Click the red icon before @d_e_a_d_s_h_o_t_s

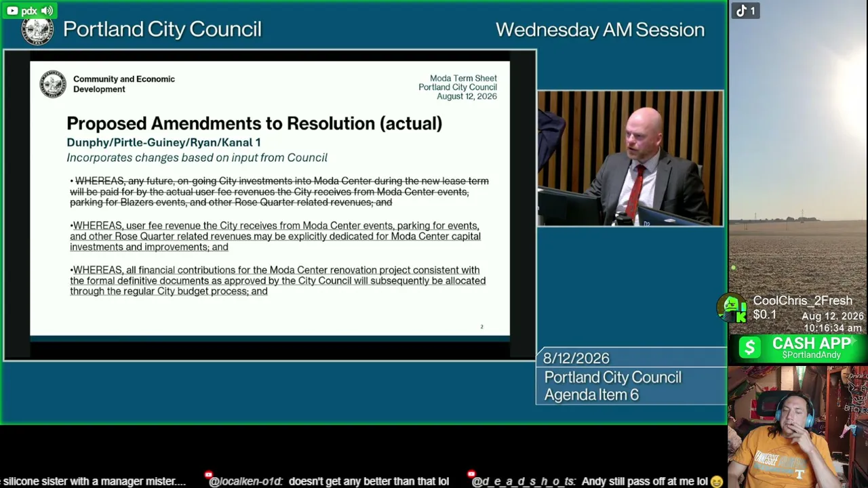[x=471, y=475]
